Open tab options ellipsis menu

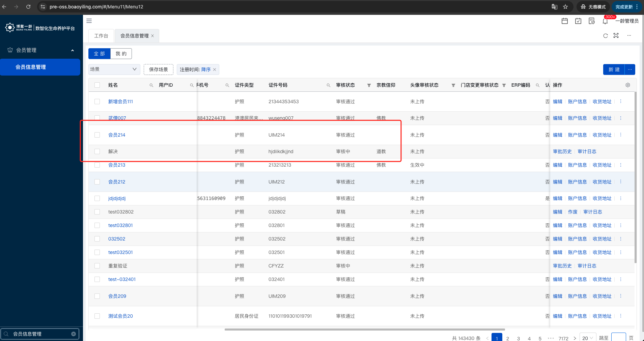[629, 35]
